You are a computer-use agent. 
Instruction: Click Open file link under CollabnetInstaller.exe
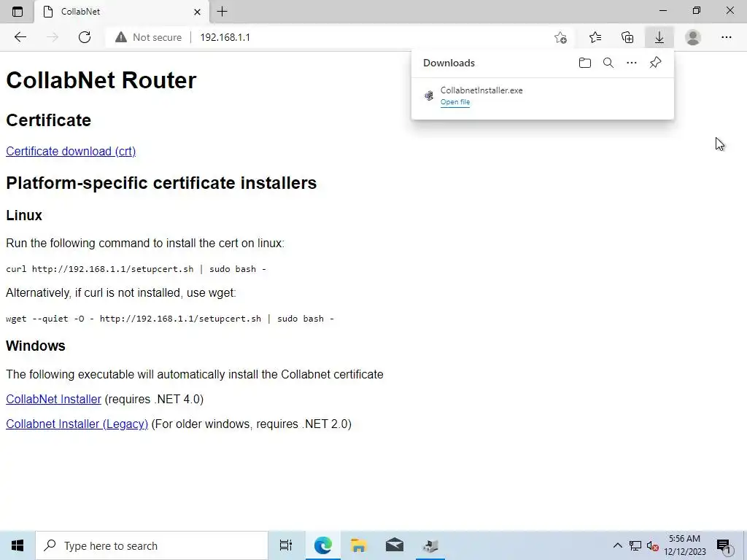coord(455,102)
